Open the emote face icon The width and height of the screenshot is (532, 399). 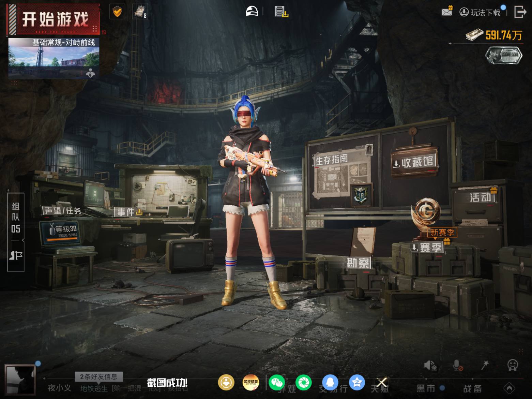[x=513, y=365]
